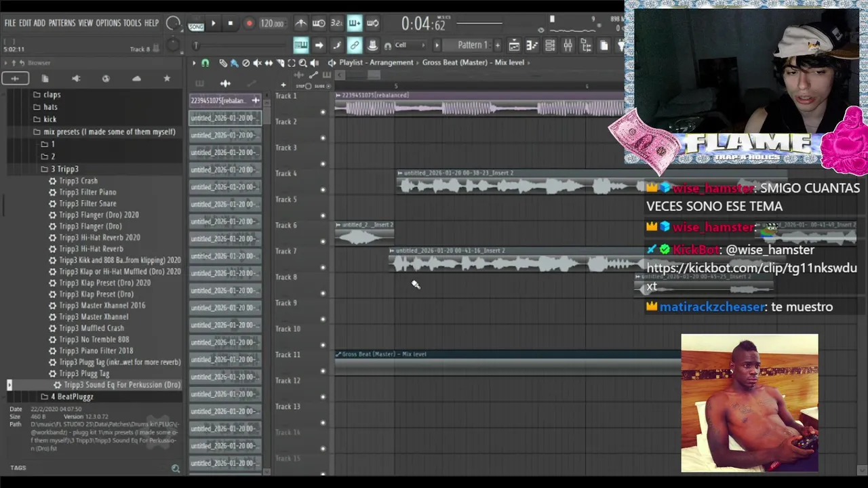Click the Record button
Image resolution: width=868 pixels, height=488 pixels.
(x=249, y=24)
